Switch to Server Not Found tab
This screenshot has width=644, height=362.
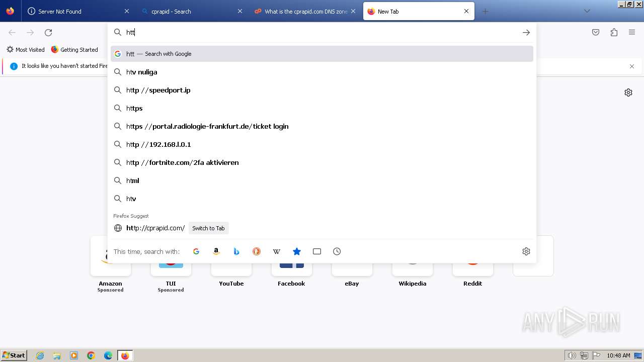coord(78,11)
